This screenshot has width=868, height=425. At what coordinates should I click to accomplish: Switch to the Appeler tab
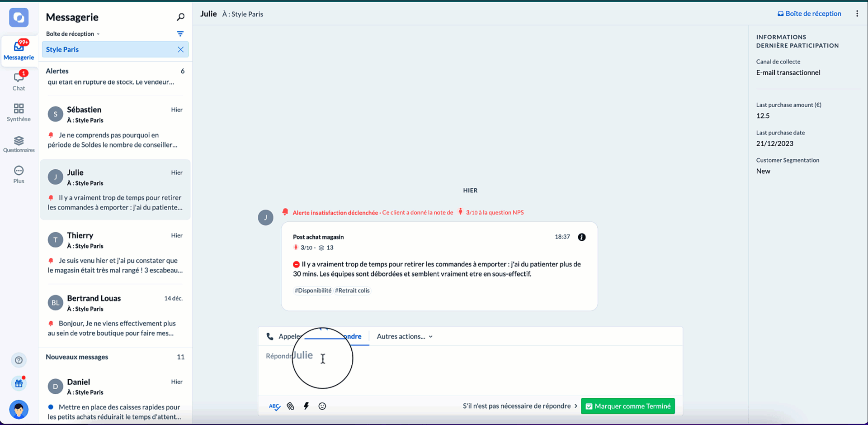click(284, 336)
